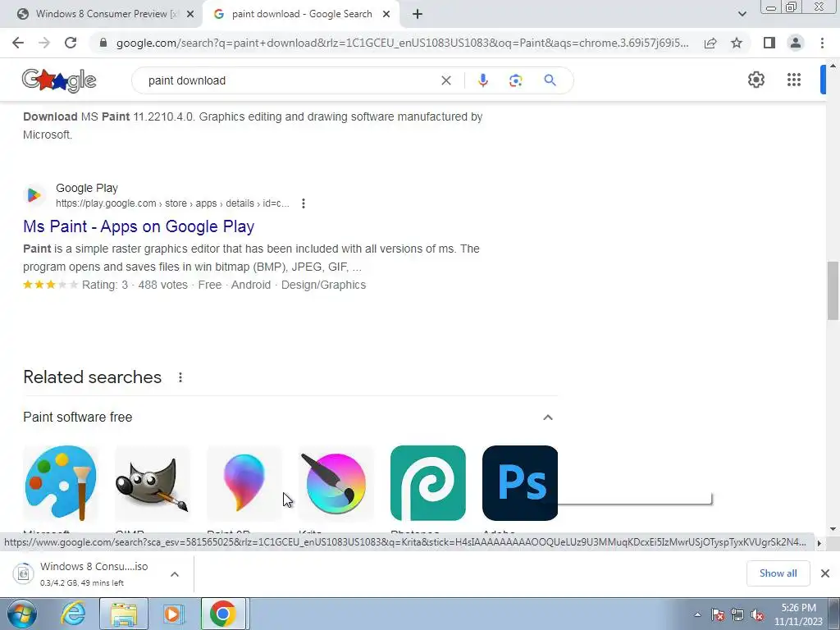Click the address bar URL

[403, 43]
